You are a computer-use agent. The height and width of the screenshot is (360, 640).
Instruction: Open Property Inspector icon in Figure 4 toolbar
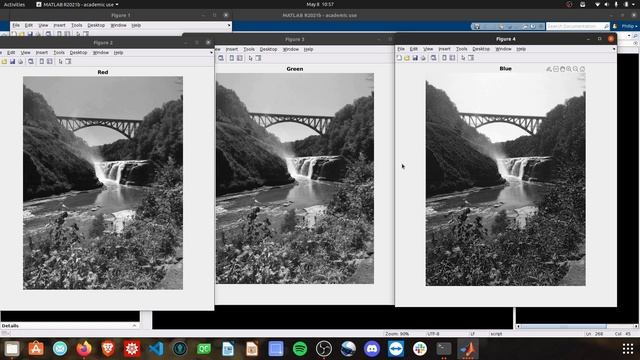point(471,58)
